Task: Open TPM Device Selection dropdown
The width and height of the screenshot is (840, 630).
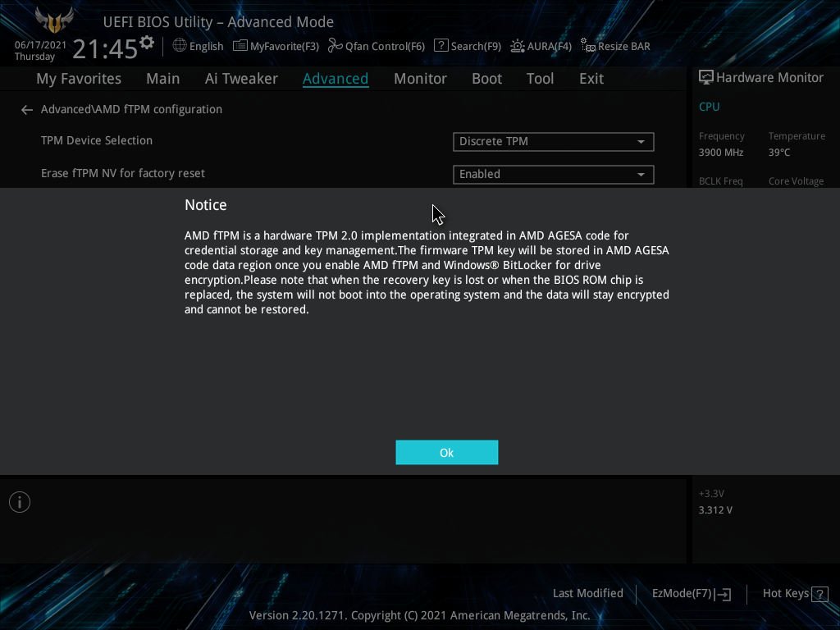Action: pos(554,141)
